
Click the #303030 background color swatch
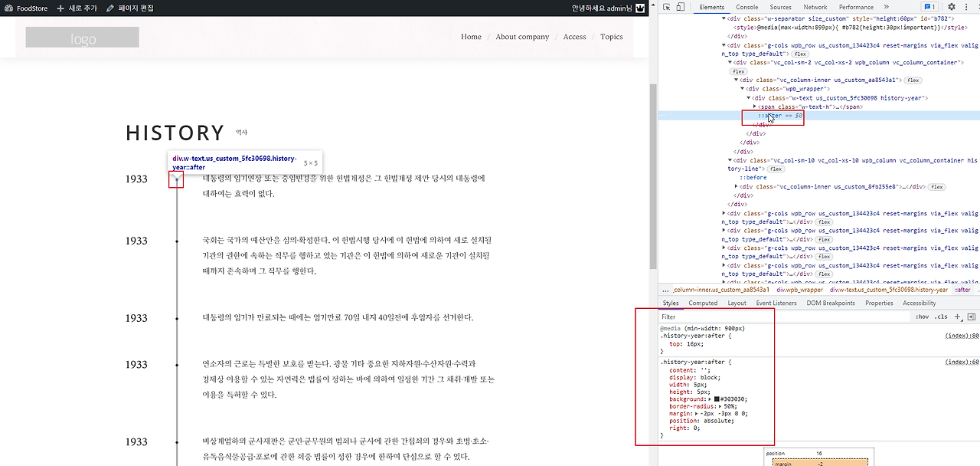pos(717,399)
